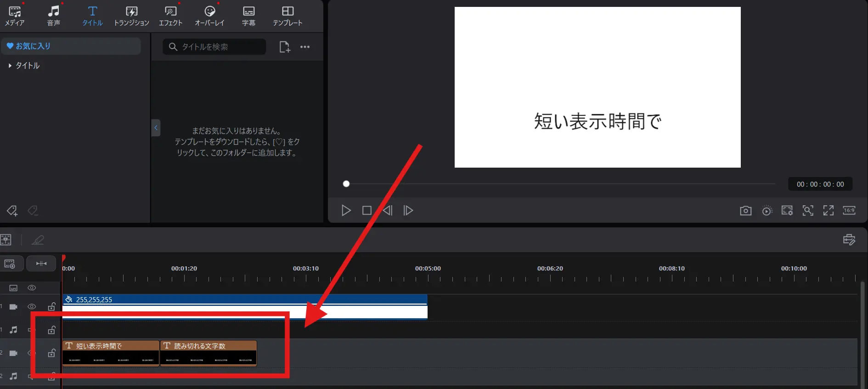Step to the next frame
This screenshot has height=389, width=868.
click(x=408, y=210)
